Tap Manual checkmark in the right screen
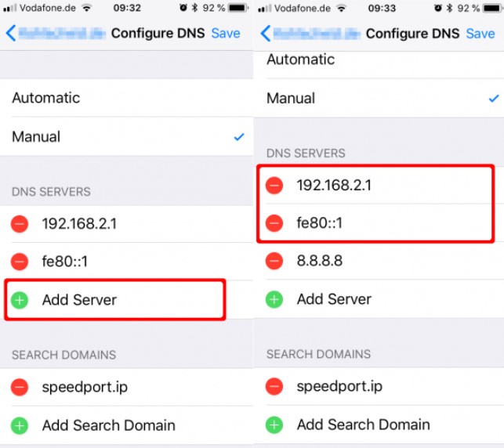 pyautogui.click(x=494, y=98)
